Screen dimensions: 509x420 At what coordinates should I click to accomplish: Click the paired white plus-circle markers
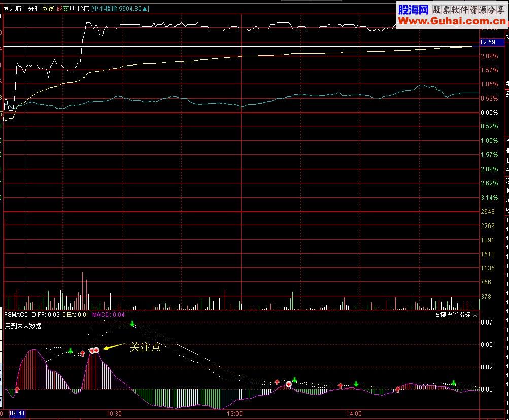(94, 350)
